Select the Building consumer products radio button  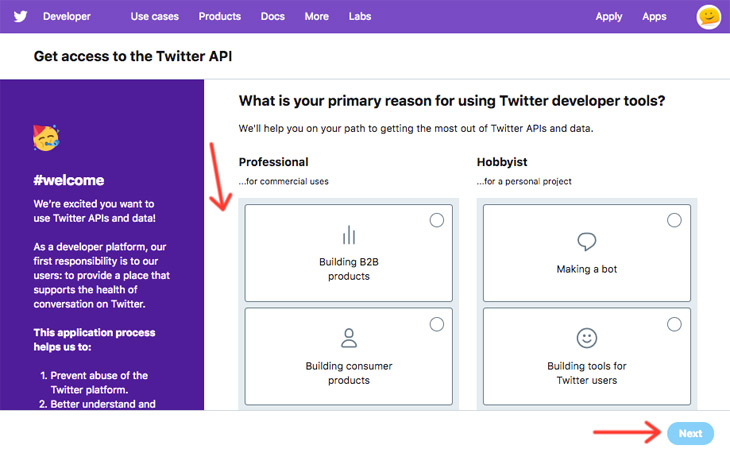(x=437, y=324)
